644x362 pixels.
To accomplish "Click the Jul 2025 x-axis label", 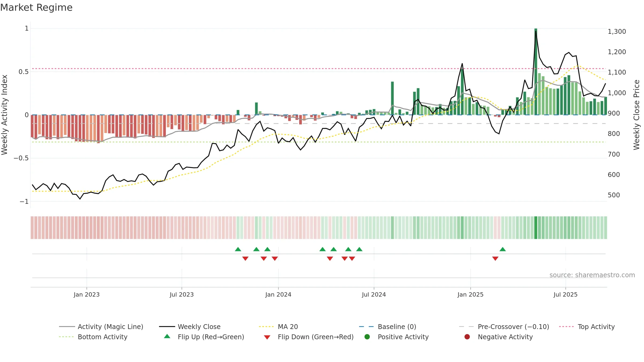I will (565, 295).
